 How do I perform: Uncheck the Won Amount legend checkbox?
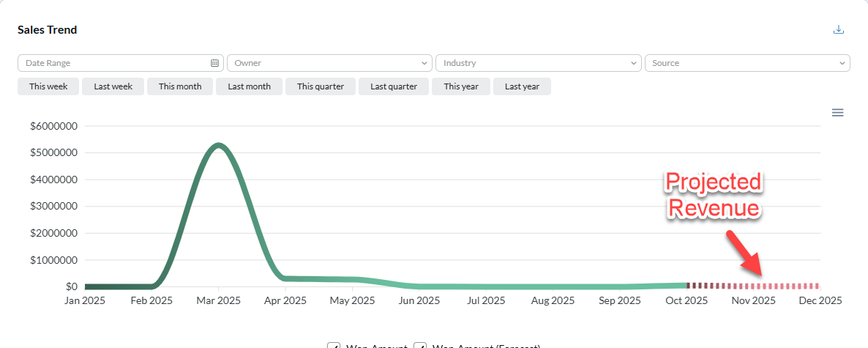point(334,345)
